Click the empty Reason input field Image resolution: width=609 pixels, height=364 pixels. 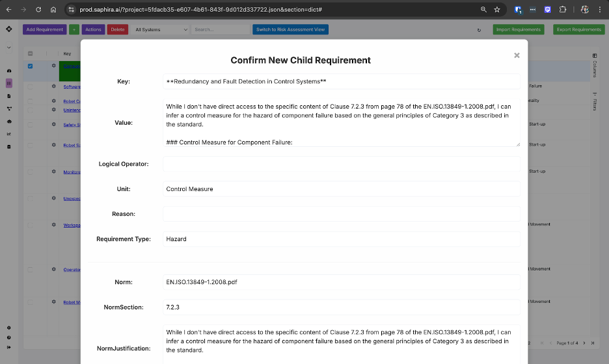pos(342,214)
